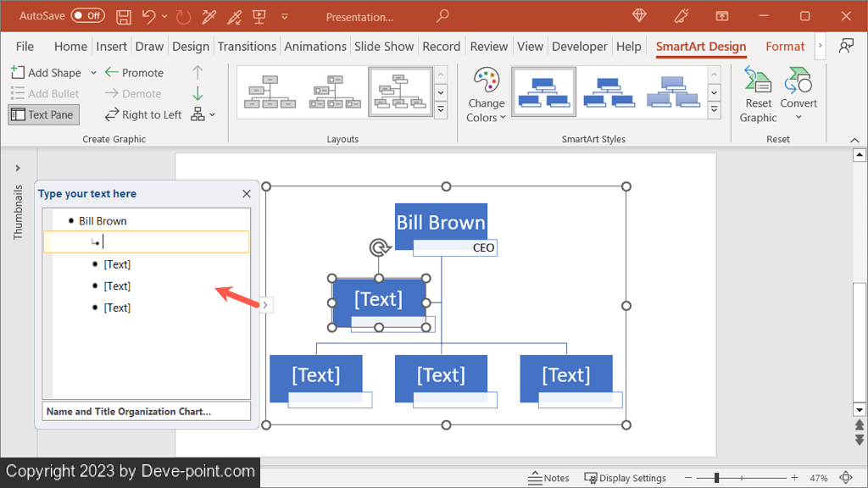Screen dimensions: 868x488
Task: Open the Transitions tab
Action: coord(247,47)
